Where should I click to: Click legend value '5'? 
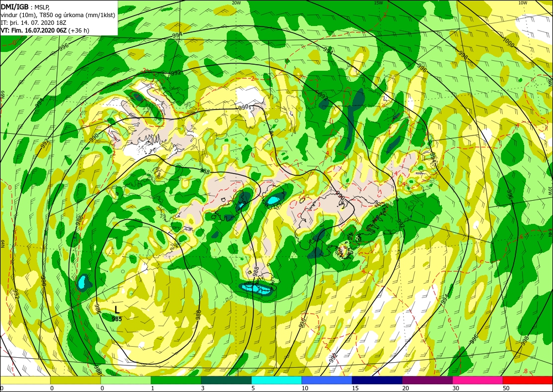[x=253, y=388]
